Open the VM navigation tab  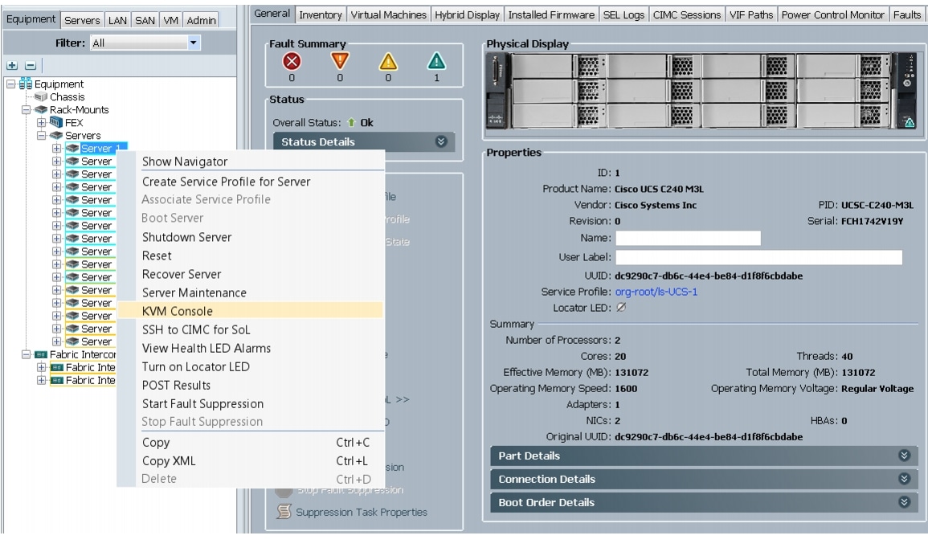pos(170,20)
